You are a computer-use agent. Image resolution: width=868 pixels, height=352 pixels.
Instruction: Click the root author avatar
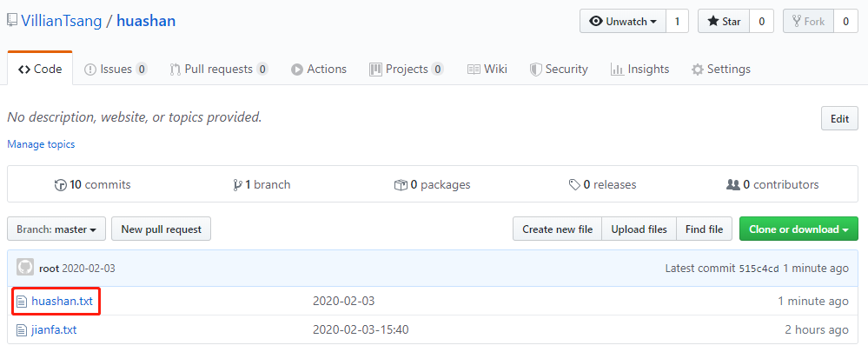coord(25,268)
